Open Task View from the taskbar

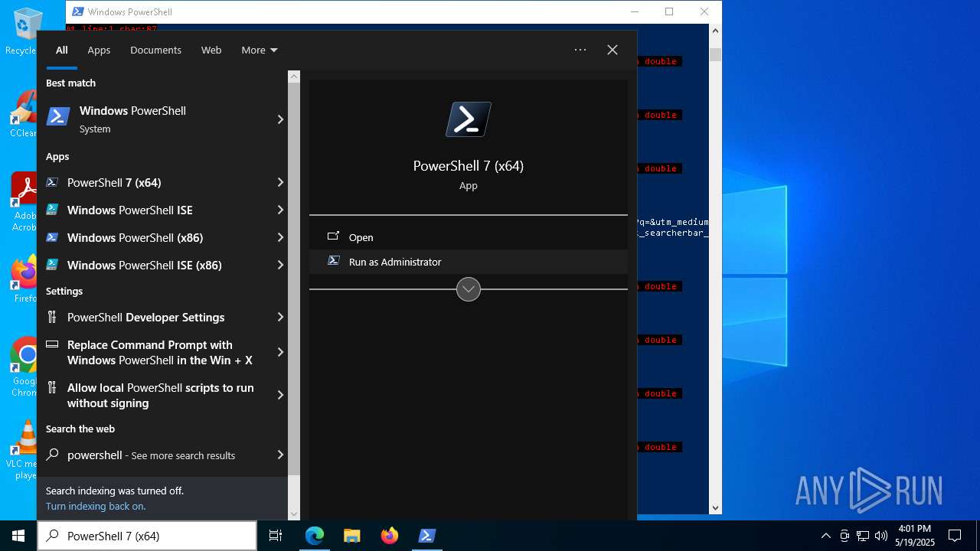coord(276,536)
